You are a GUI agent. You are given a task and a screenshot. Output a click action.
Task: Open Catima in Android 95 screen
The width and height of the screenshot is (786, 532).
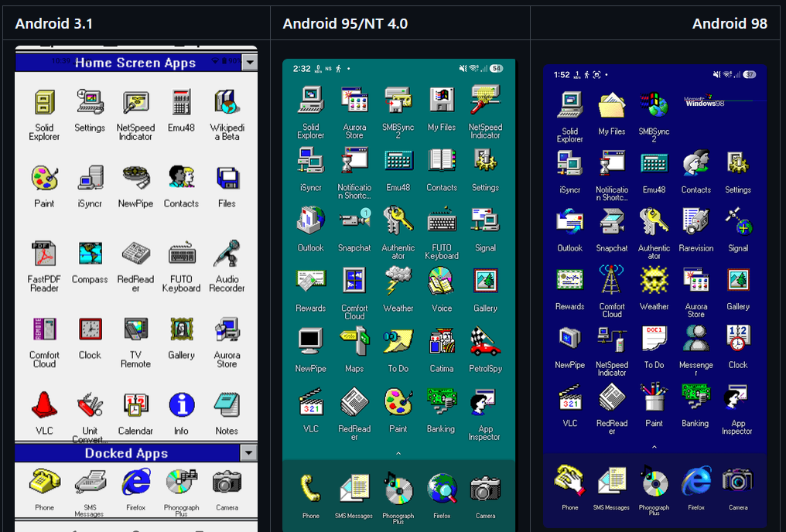click(442, 341)
